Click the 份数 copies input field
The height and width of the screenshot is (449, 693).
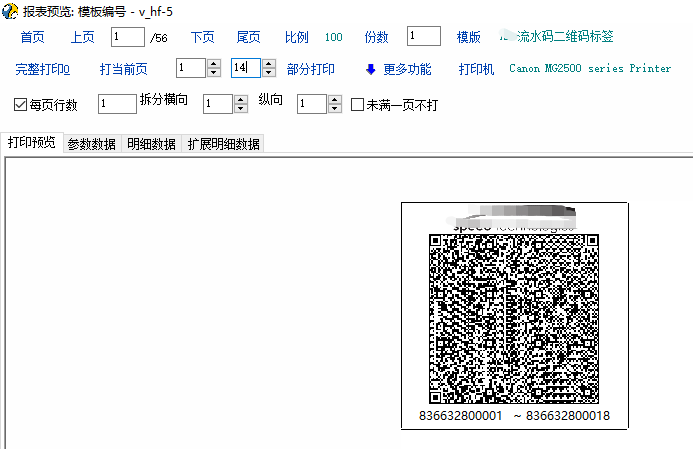(424, 37)
